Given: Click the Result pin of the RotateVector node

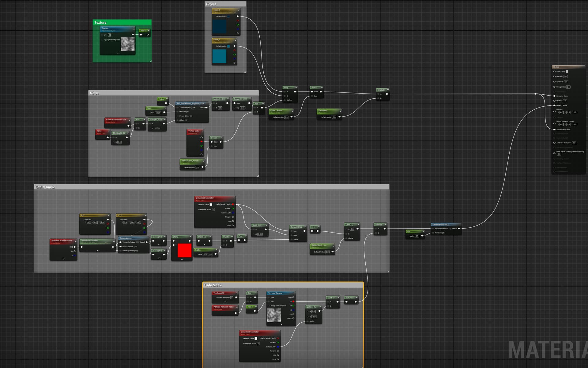Looking at the screenshot, I should tap(147, 242).
